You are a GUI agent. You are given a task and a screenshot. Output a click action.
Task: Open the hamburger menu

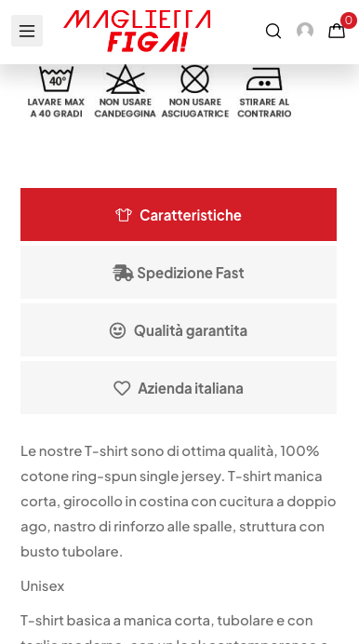(27, 31)
